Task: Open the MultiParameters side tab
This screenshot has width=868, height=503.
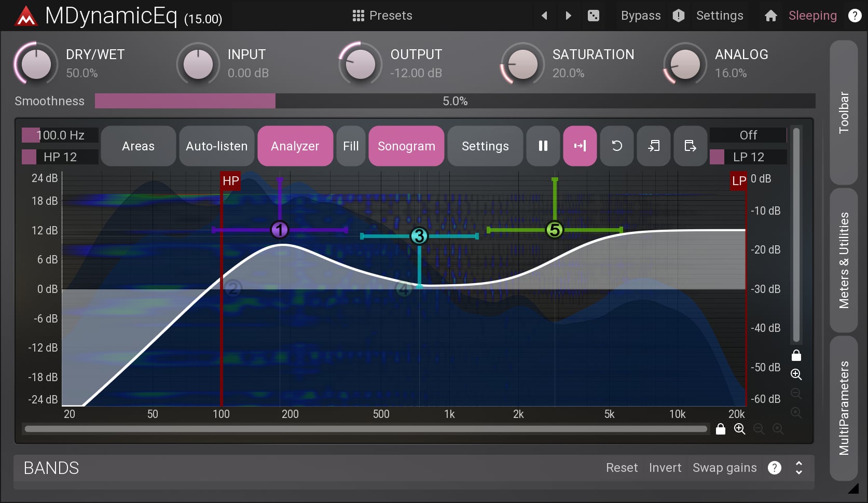Action: pos(844,408)
